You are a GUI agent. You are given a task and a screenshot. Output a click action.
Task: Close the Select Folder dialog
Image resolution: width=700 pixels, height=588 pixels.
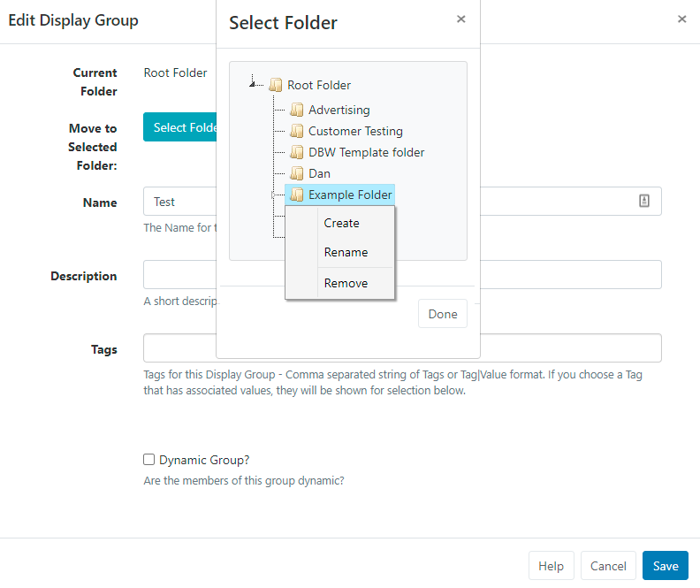(x=460, y=19)
